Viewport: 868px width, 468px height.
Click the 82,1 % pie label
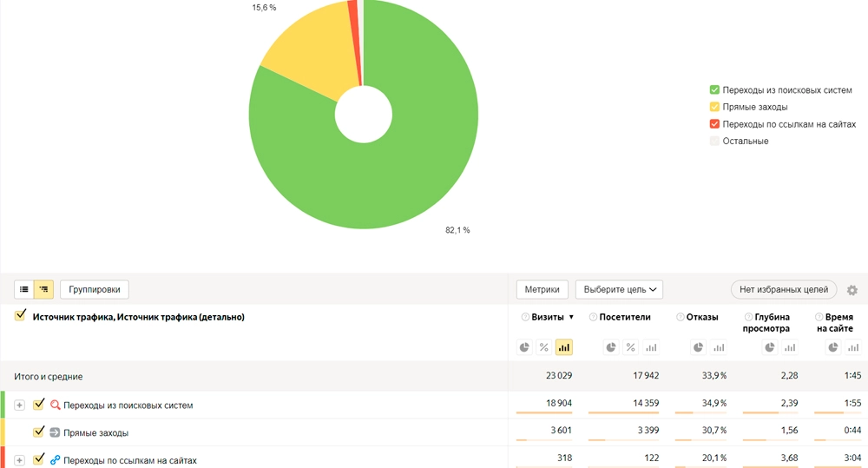tap(457, 230)
